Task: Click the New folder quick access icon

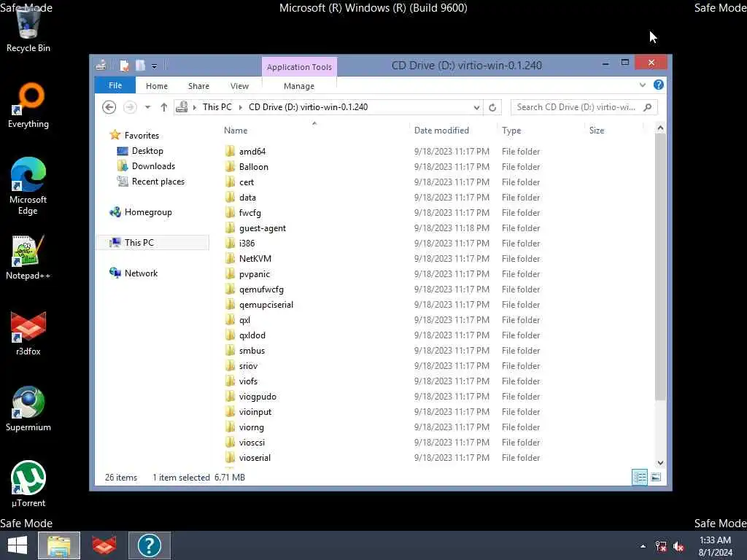Action: (x=140, y=66)
